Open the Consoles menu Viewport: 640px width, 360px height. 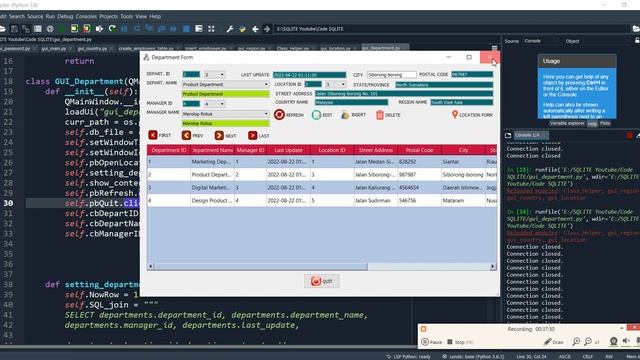[x=86, y=16]
